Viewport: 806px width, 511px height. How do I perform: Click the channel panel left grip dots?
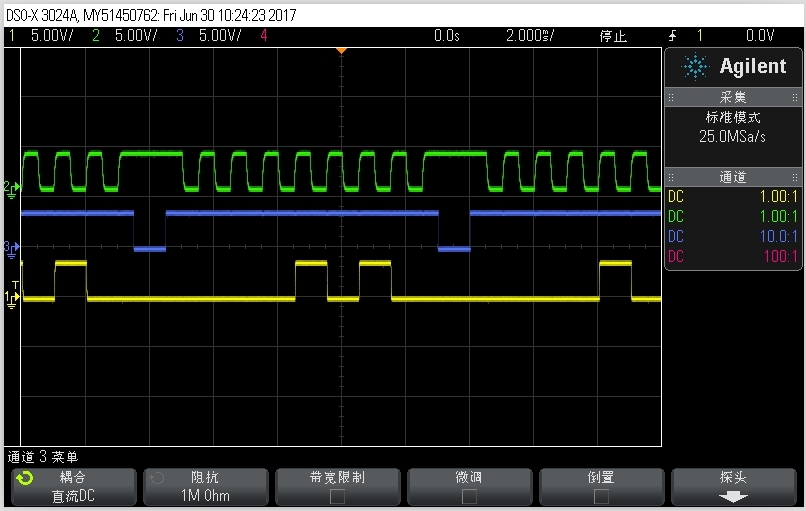point(671,177)
